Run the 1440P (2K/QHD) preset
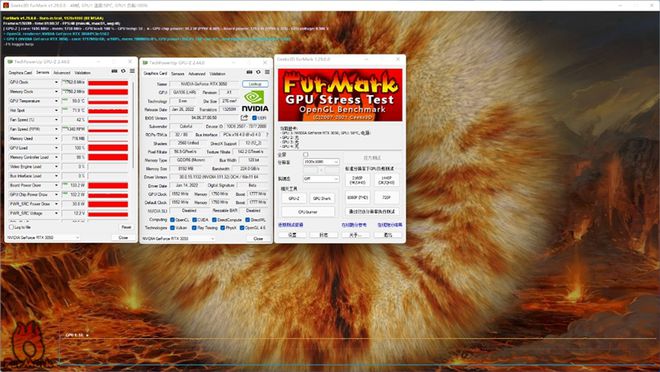The width and height of the screenshot is (660, 372). pos(386,180)
